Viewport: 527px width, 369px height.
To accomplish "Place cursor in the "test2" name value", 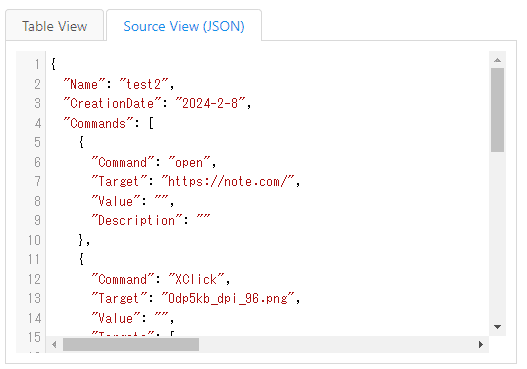I will (x=144, y=84).
